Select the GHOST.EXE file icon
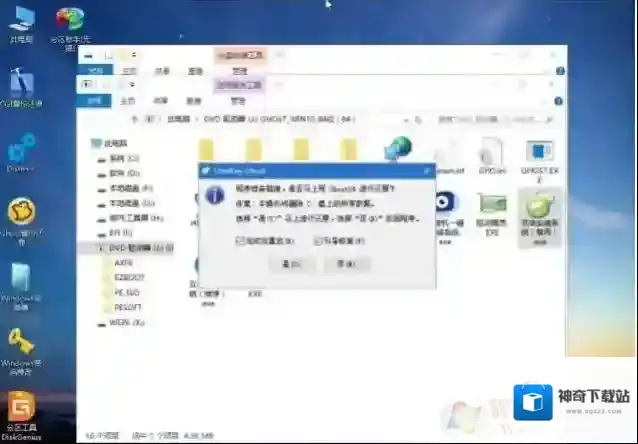The image size is (638, 444). [541, 156]
